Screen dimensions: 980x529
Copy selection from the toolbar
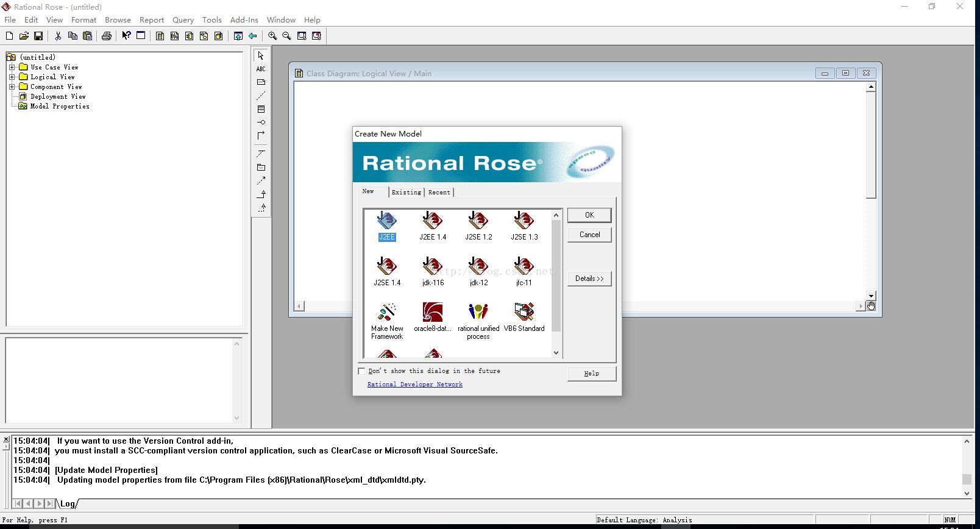click(73, 36)
